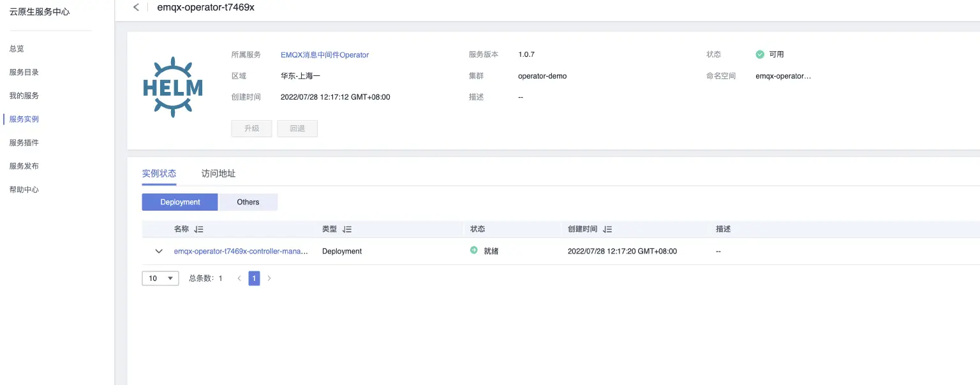This screenshot has width=980, height=385.
Task: Expand the emqx-operator controller-manager row
Action: click(159, 252)
